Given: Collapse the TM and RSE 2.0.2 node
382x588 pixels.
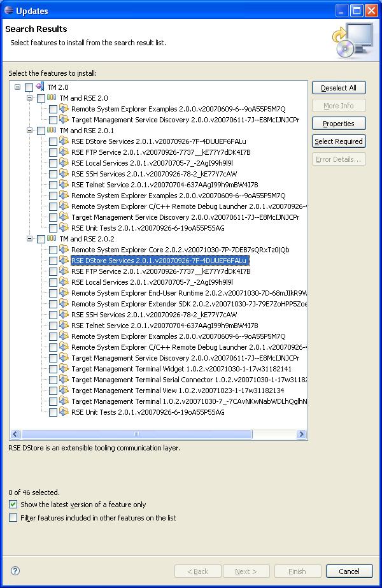Looking at the screenshot, I should pyautogui.click(x=29, y=238).
